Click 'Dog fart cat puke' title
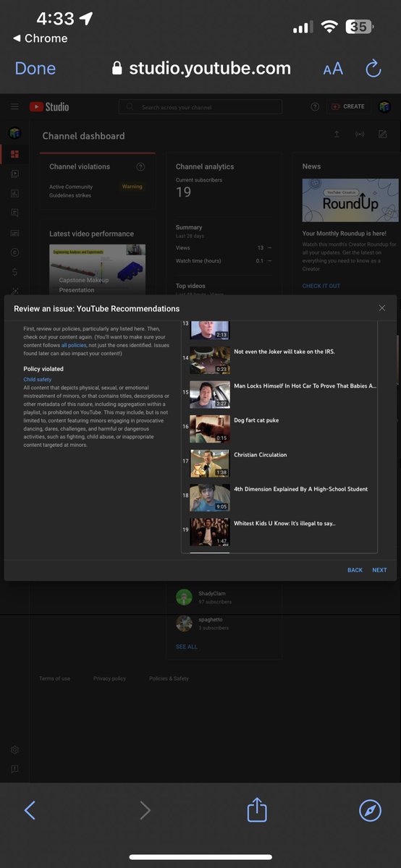401x868 pixels. (x=256, y=420)
